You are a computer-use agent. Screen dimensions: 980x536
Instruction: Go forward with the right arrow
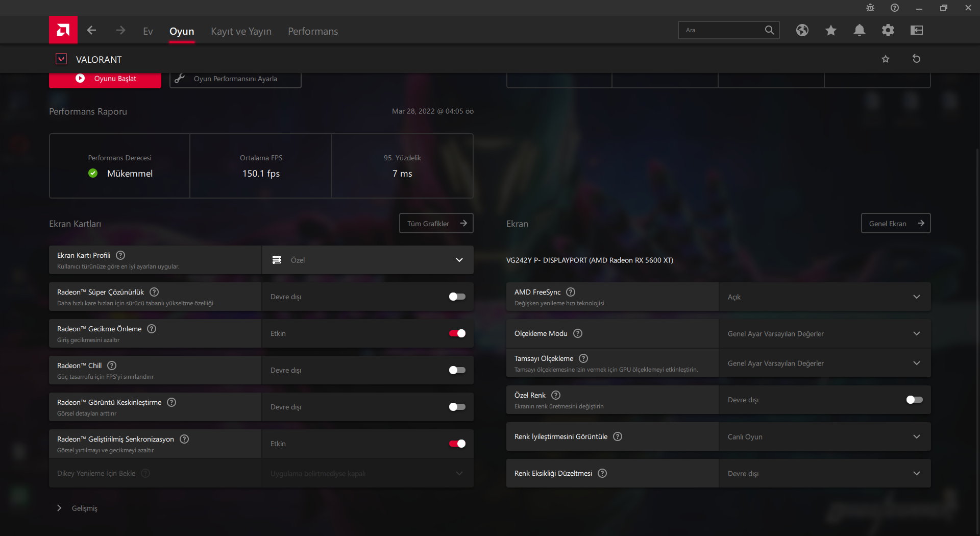[120, 31]
